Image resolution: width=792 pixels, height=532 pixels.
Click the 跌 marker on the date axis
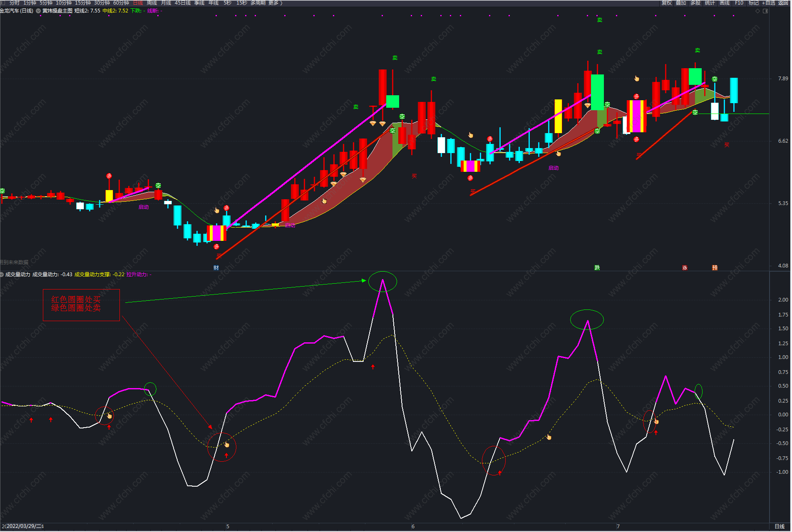point(597,268)
